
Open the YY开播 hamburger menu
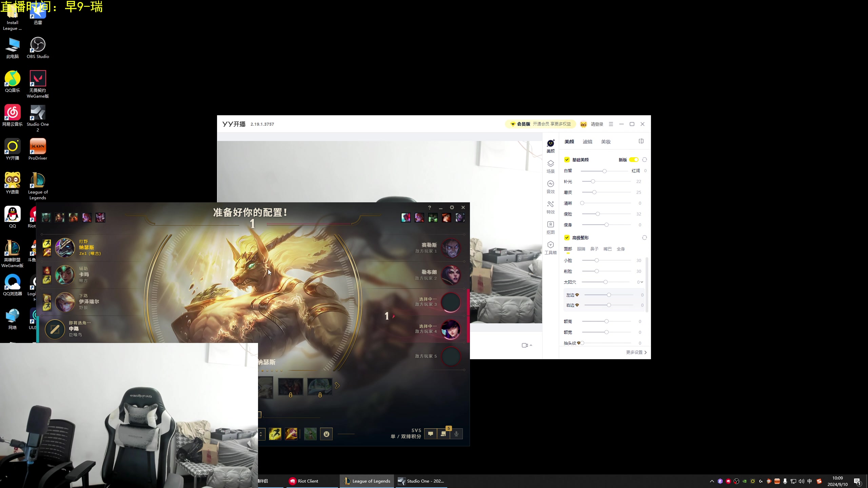point(611,124)
